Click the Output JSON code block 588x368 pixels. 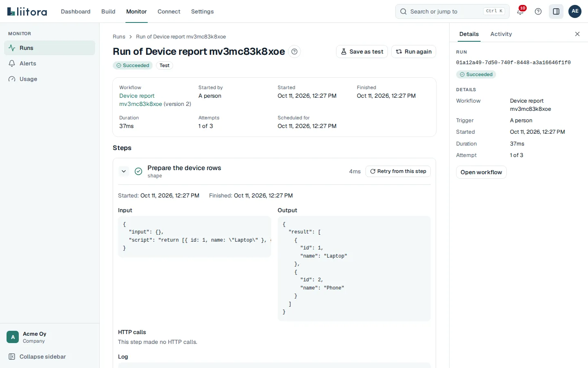click(x=354, y=268)
